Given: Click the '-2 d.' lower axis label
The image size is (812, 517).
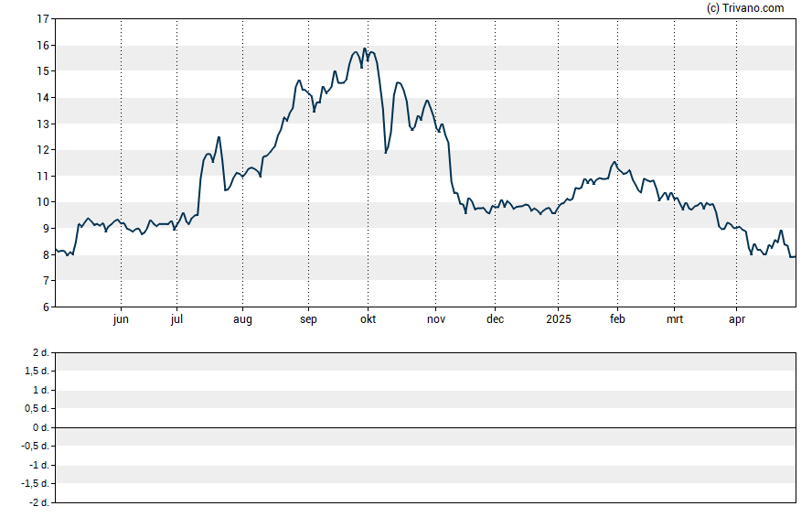Looking at the screenshot, I should pos(38,503).
